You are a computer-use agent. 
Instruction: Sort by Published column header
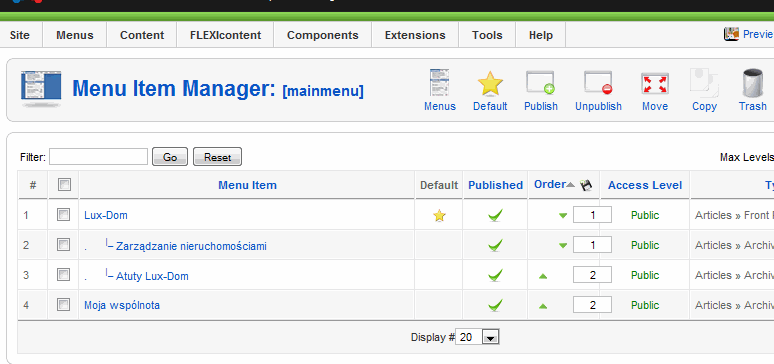click(495, 185)
